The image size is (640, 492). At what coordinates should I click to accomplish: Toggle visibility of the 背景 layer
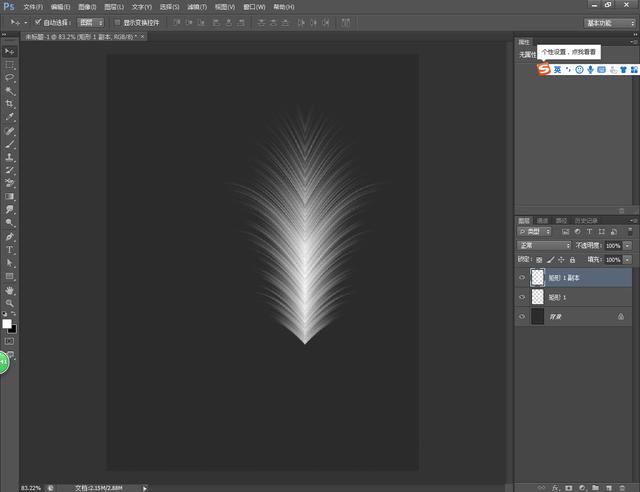pos(521,317)
